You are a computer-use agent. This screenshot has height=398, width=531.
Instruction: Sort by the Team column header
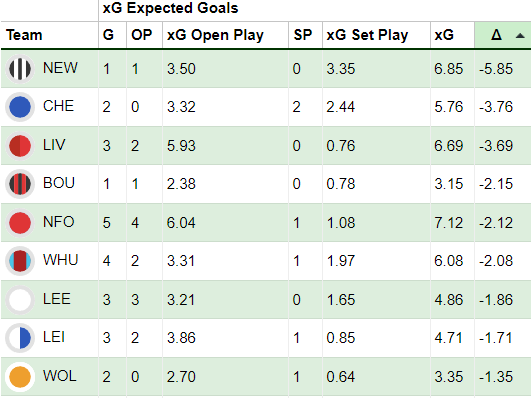24,35
